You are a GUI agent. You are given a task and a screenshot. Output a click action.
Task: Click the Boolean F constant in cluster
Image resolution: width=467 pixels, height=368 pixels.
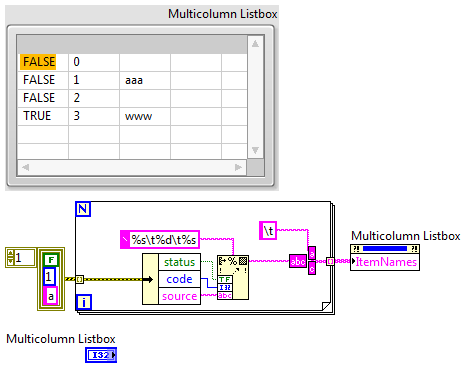[x=51, y=260]
